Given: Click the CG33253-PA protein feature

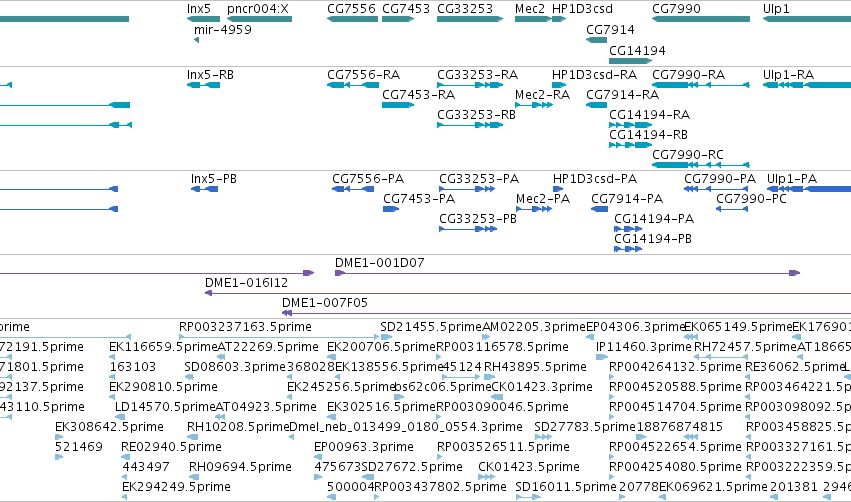Looking at the screenshot, I should click(467, 189).
